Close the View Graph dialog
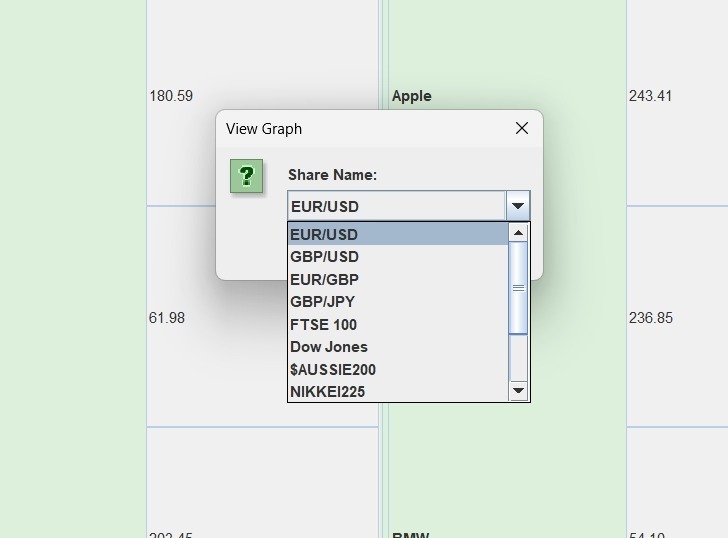The height and width of the screenshot is (538, 728). pos(522,129)
